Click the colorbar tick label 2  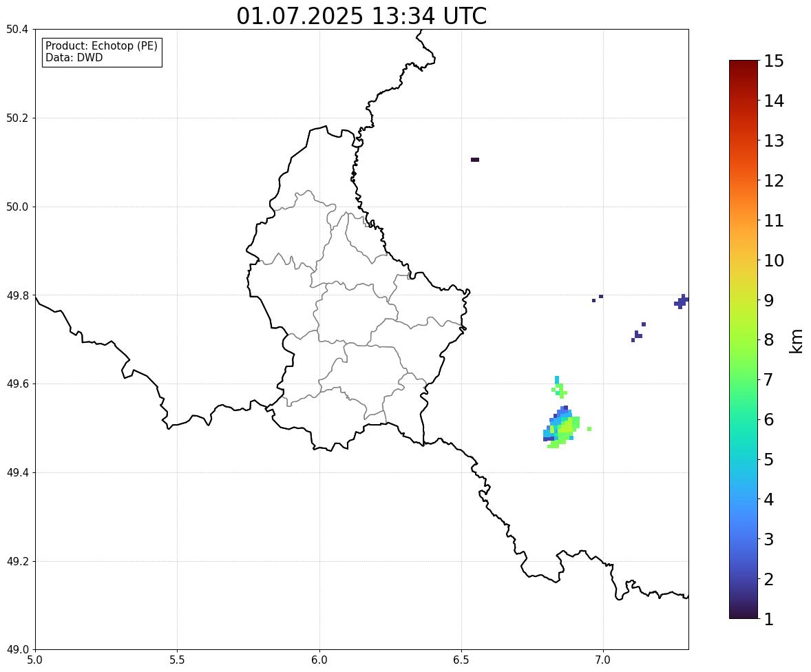point(769,579)
